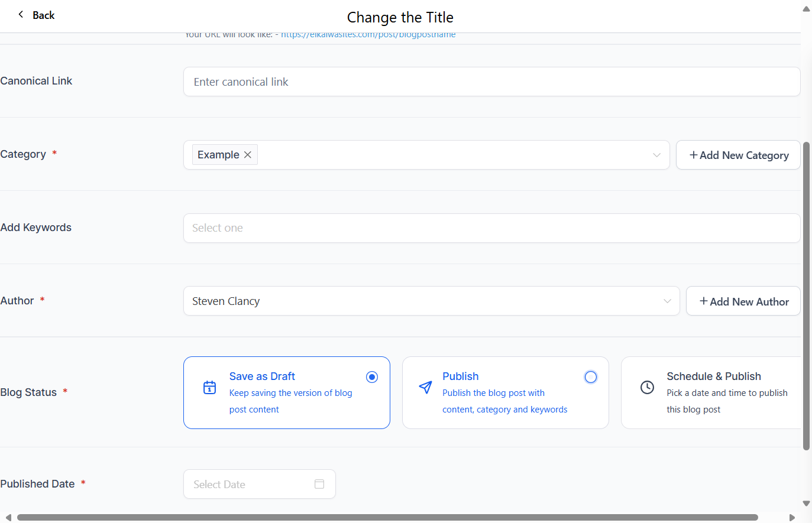Click the Blog Status label
The width and height of the screenshot is (812, 523).
pos(28,392)
